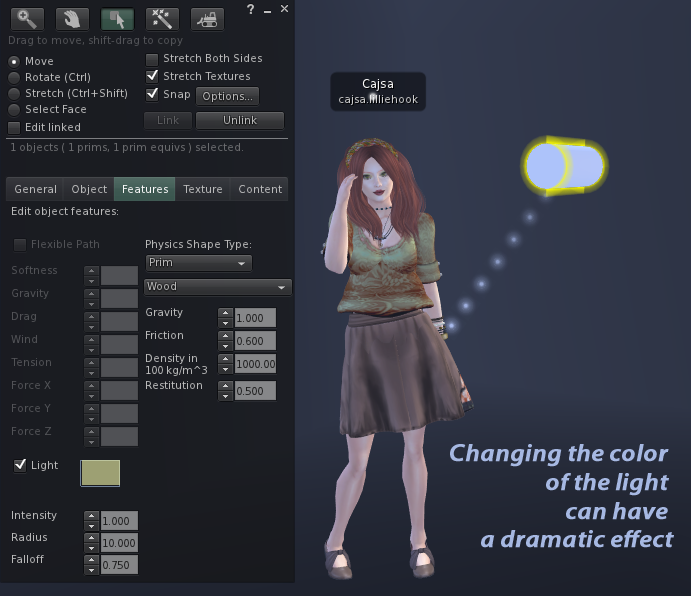Image resolution: width=691 pixels, height=596 pixels.
Task: Enable Stretch Both Sides checkbox
Action: (x=153, y=59)
